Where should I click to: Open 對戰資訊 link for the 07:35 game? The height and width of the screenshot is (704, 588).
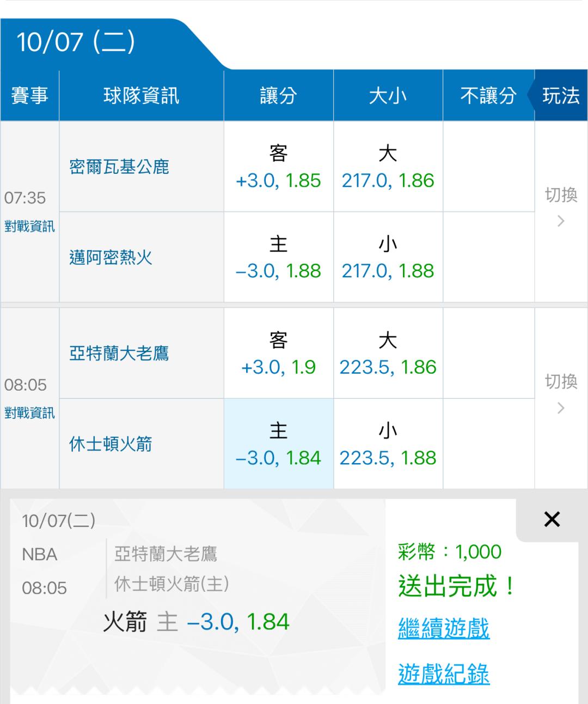pos(29,226)
